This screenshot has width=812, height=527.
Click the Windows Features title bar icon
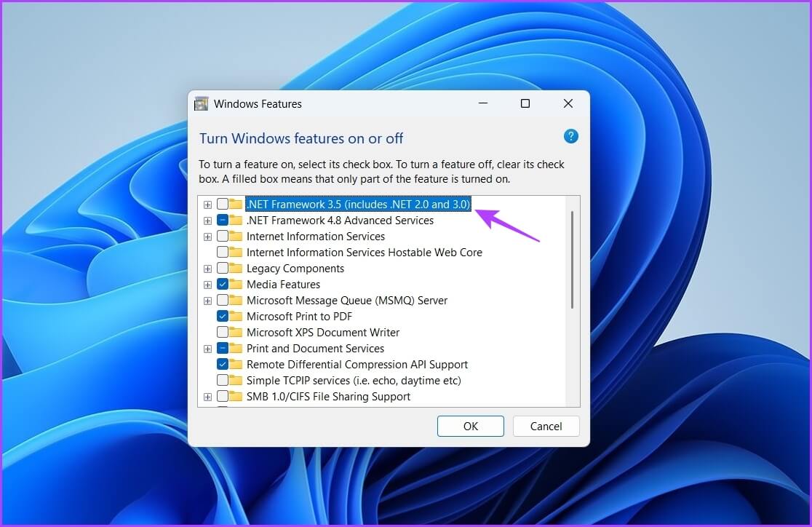point(201,103)
